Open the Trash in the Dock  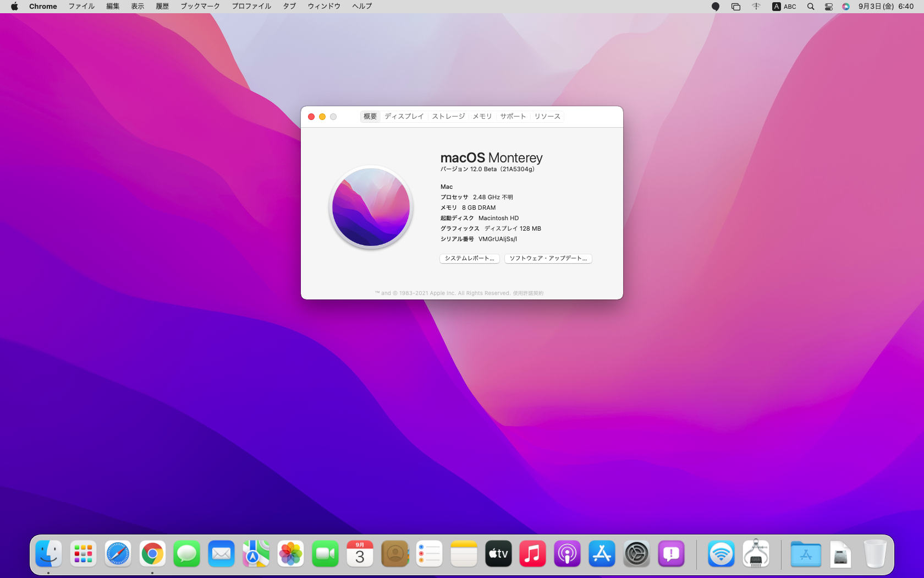[875, 554]
